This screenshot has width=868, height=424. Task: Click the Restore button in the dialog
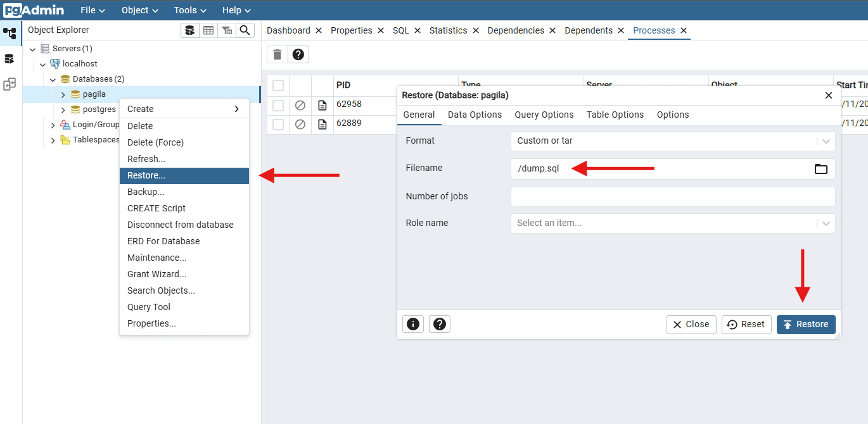pyautogui.click(x=806, y=324)
